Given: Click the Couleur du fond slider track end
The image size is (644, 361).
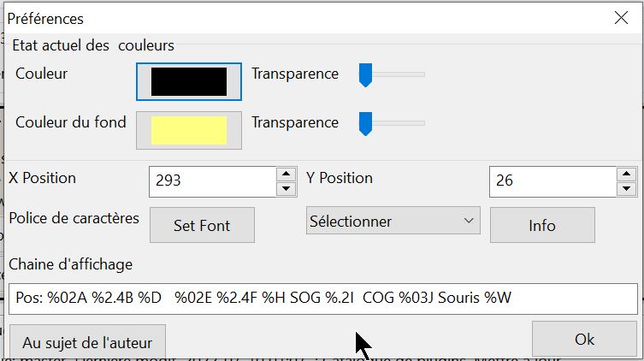Looking at the screenshot, I should tap(421, 124).
